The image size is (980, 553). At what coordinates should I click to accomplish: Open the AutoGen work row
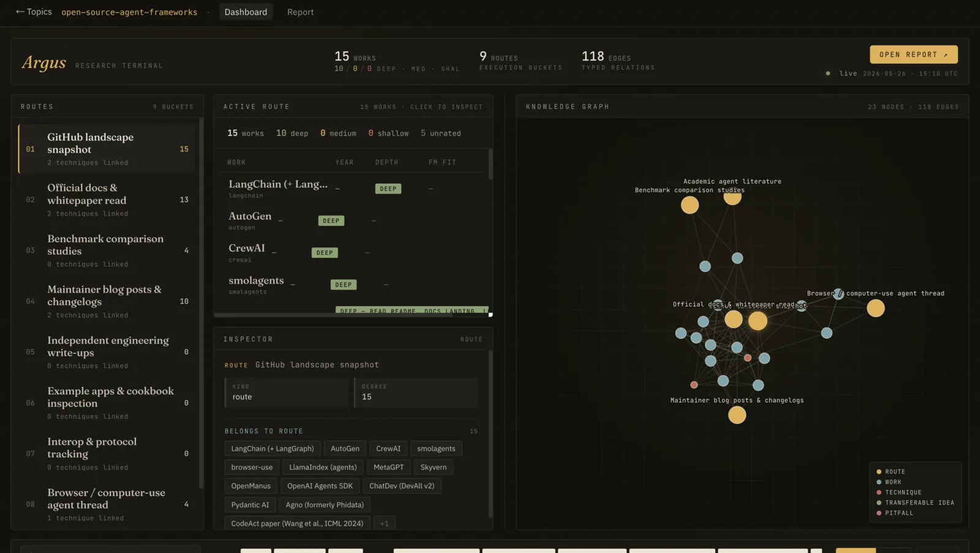coord(353,220)
